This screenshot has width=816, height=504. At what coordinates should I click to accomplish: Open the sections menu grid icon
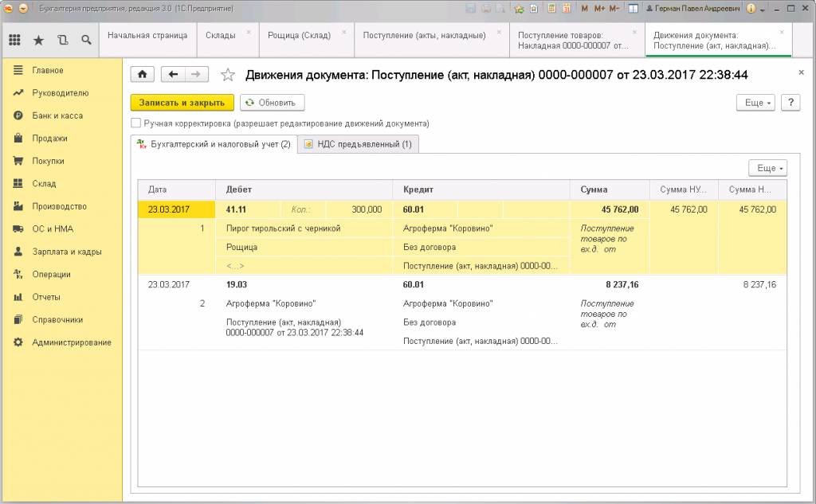14,40
